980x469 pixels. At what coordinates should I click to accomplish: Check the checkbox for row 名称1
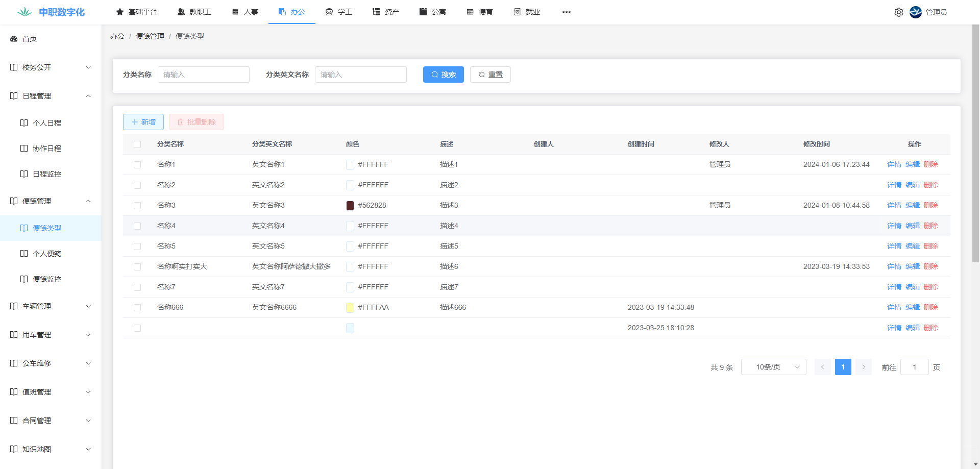click(x=137, y=165)
